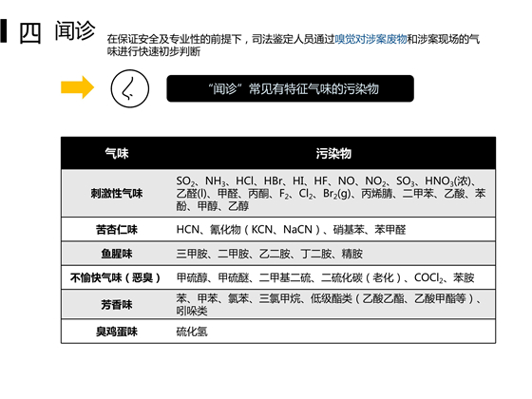The width and height of the screenshot is (532, 399).
Task: Click the 污染物 column header
Action: tap(333, 153)
